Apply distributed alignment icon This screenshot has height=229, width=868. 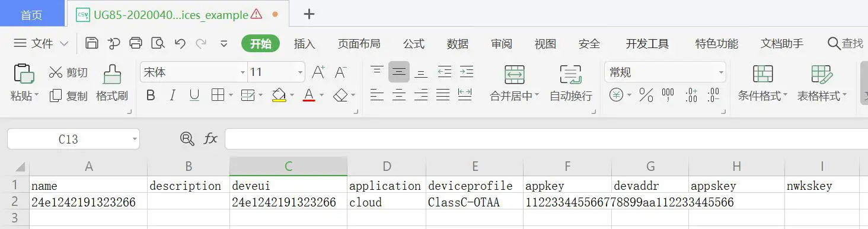tap(465, 94)
